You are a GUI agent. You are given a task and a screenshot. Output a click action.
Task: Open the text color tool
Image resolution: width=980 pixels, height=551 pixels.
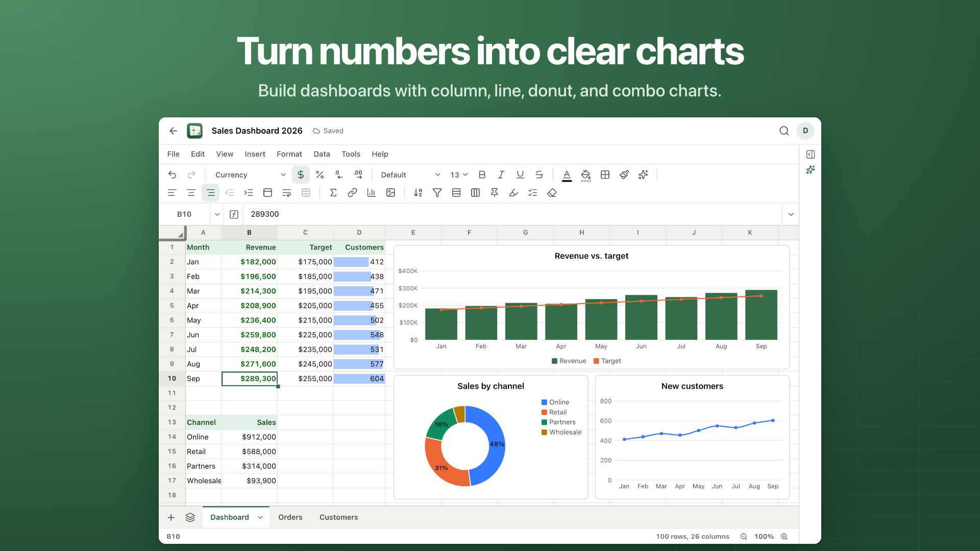[x=567, y=175]
